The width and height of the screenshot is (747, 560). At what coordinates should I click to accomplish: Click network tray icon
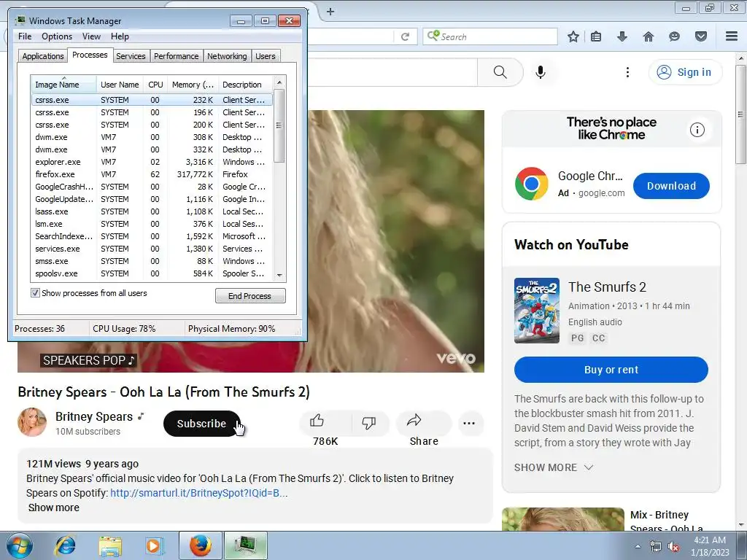point(656,547)
